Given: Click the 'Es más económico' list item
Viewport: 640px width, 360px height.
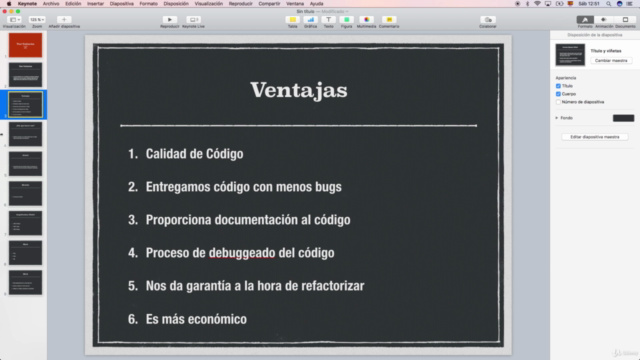Looking at the screenshot, I should tap(196, 319).
